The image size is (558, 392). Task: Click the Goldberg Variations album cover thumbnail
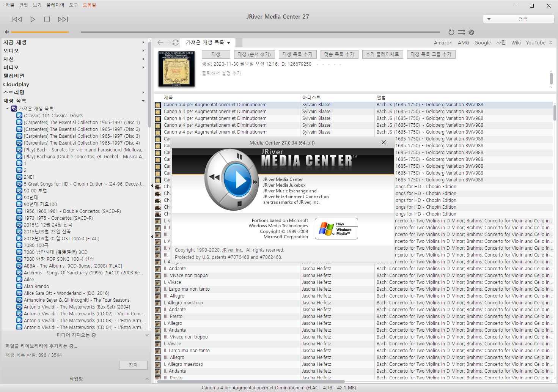point(176,69)
